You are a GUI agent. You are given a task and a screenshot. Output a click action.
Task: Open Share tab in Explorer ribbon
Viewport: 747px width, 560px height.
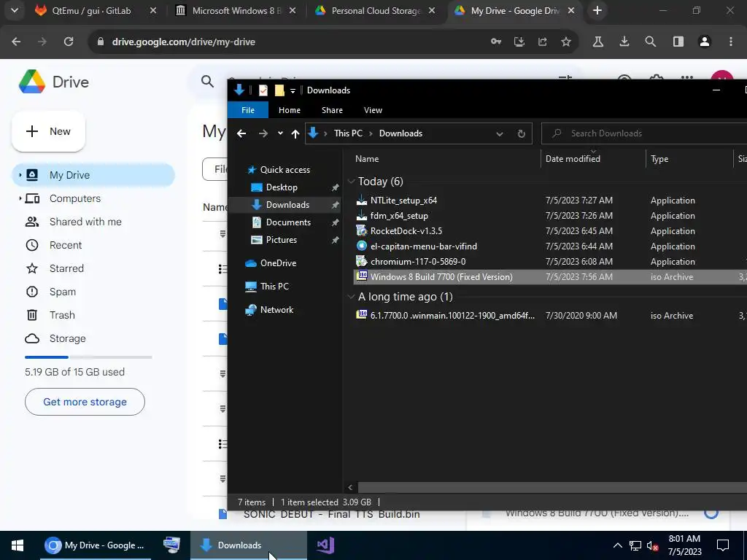coord(332,110)
